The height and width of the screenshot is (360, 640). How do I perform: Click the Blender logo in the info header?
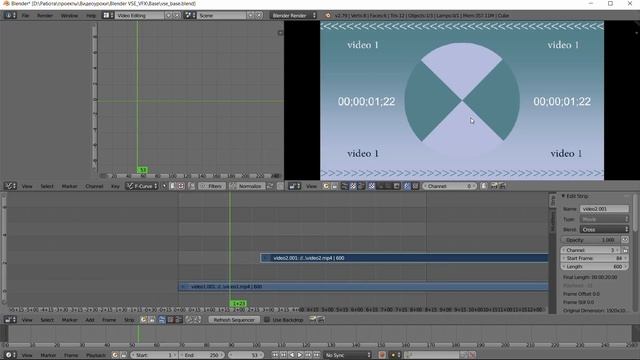pos(327,16)
